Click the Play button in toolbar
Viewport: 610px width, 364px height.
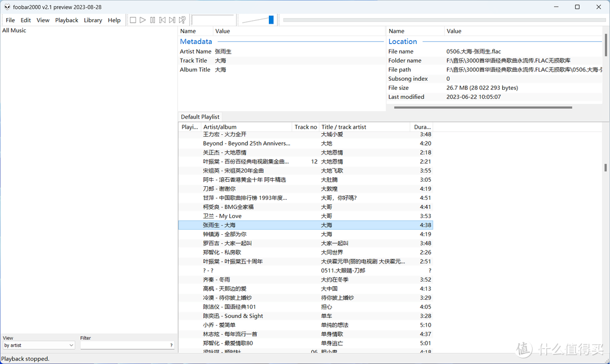click(x=143, y=20)
